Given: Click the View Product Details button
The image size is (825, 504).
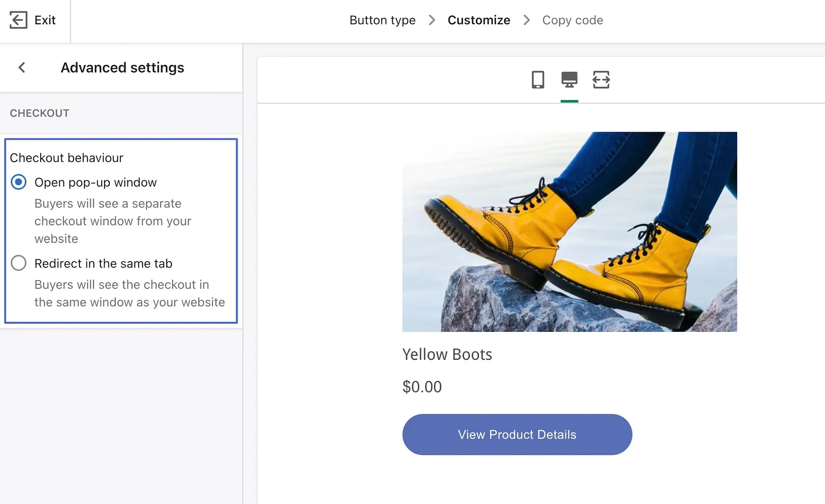Looking at the screenshot, I should [517, 434].
